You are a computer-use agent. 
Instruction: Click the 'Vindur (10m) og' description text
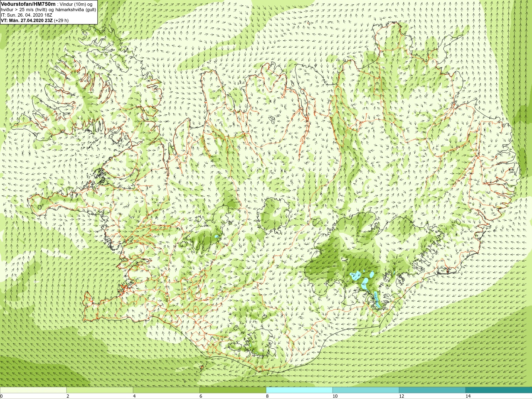coord(77,4)
